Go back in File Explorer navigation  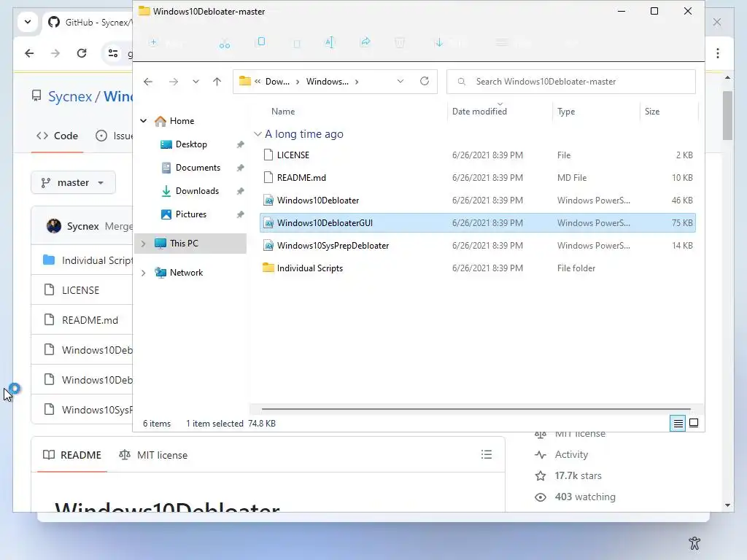(x=148, y=82)
